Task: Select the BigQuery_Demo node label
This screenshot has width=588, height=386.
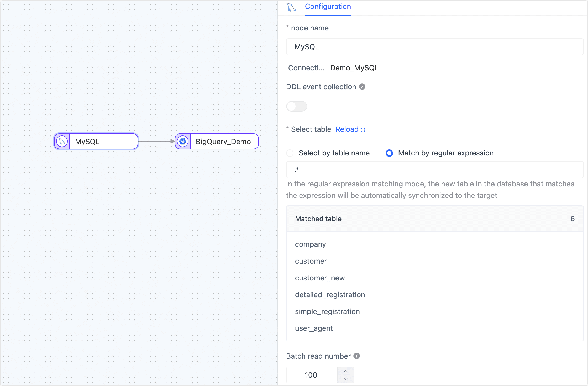Action: pos(223,142)
